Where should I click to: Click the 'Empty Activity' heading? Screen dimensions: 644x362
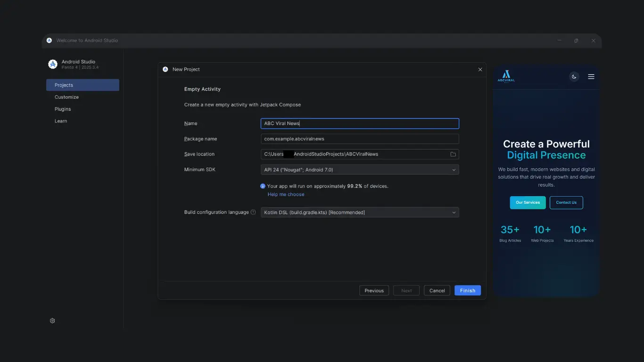pyautogui.click(x=202, y=89)
